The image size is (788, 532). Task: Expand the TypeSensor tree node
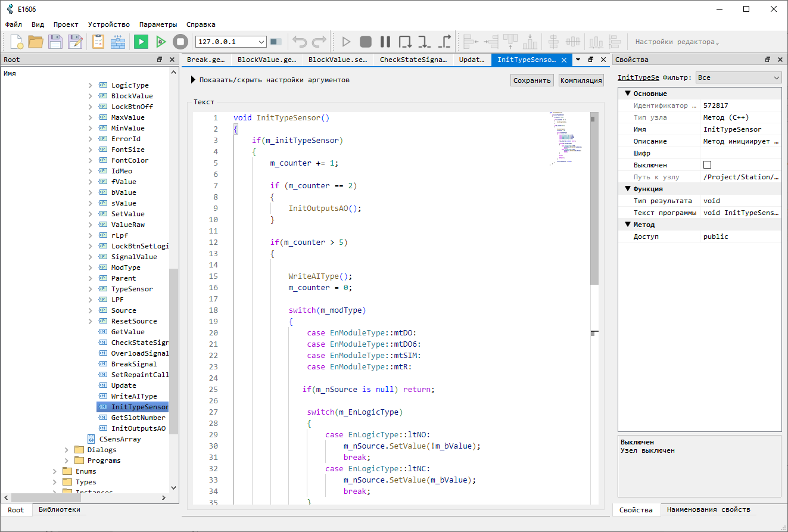coord(91,289)
